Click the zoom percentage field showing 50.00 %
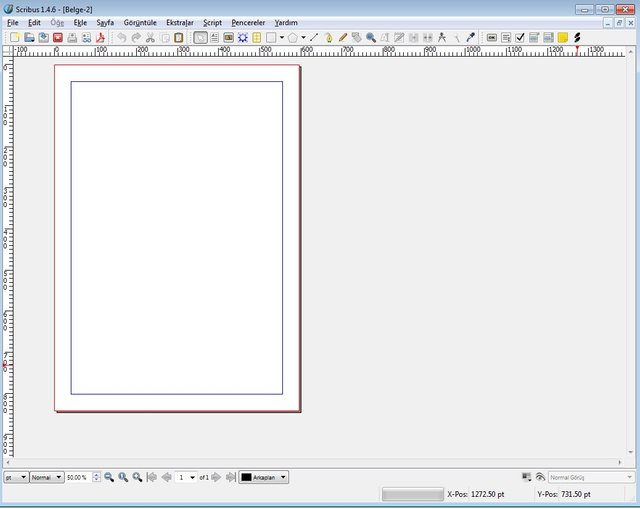 pos(79,477)
